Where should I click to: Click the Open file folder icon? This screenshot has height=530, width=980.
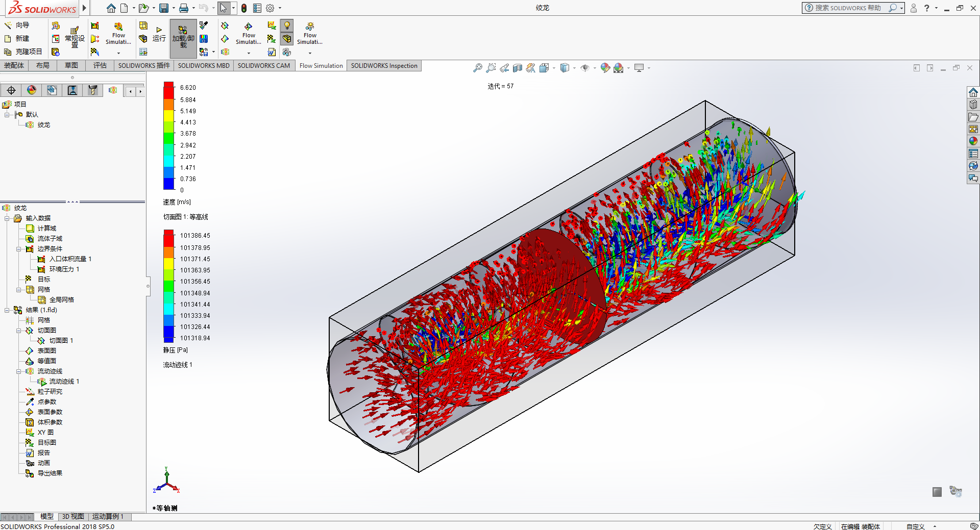coord(143,8)
